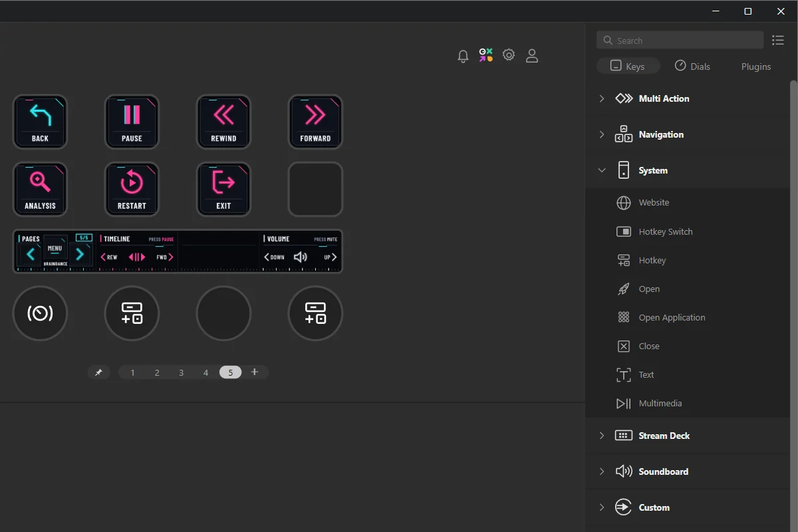Click the PAGES segment of touch strip

point(55,251)
